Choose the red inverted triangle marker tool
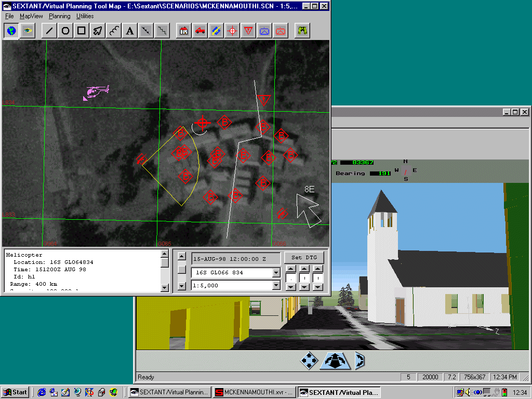532x399 pixels. pyautogui.click(x=248, y=31)
